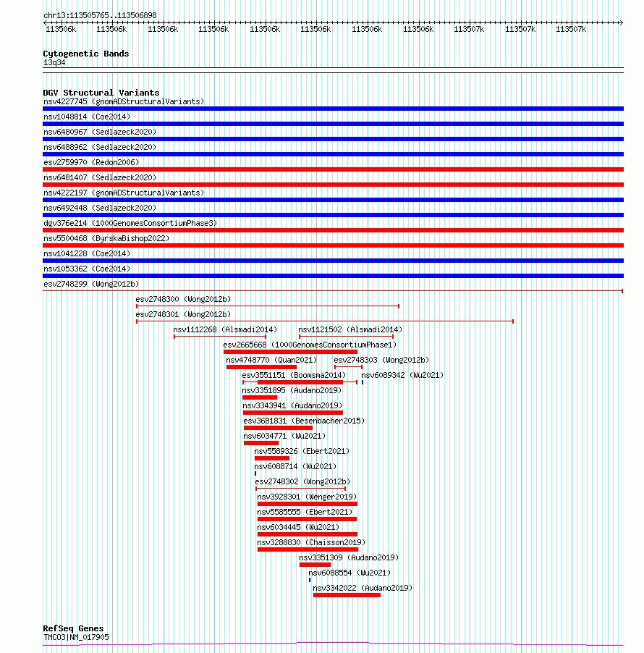Click the 13q34 band label
This screenshot has width=644, height=653.
click(x=54, y=62)
